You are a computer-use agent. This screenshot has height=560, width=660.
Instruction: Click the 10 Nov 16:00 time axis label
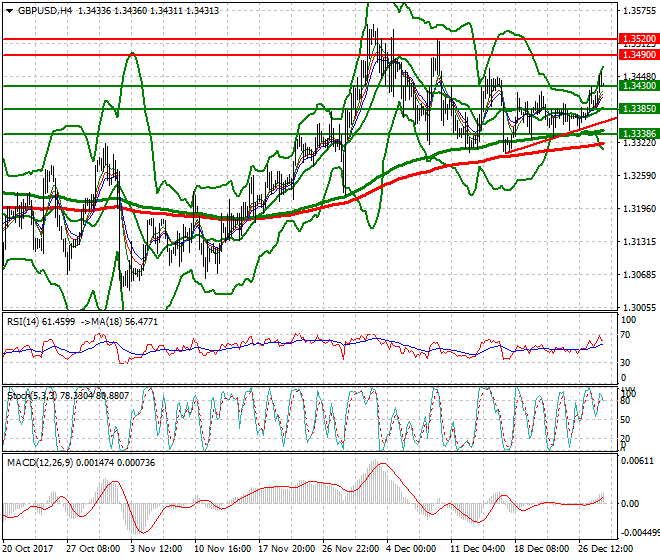point(222,549)
